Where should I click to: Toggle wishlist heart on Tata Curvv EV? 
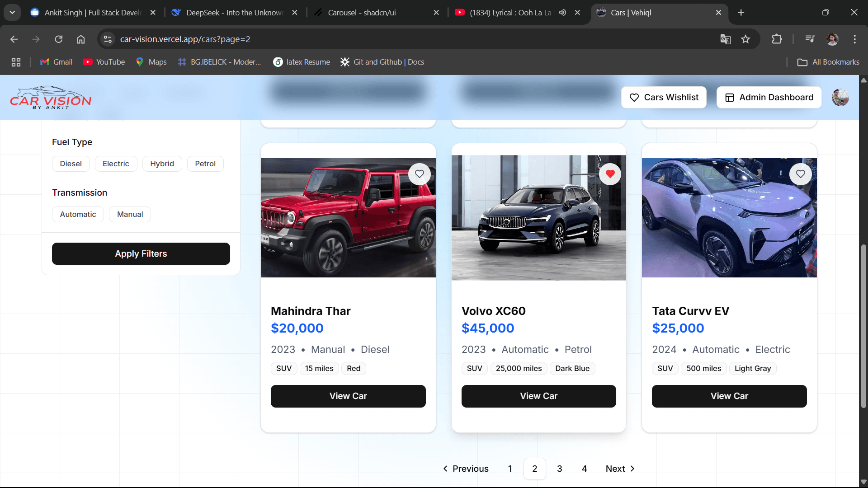click(x=801, y=174)
